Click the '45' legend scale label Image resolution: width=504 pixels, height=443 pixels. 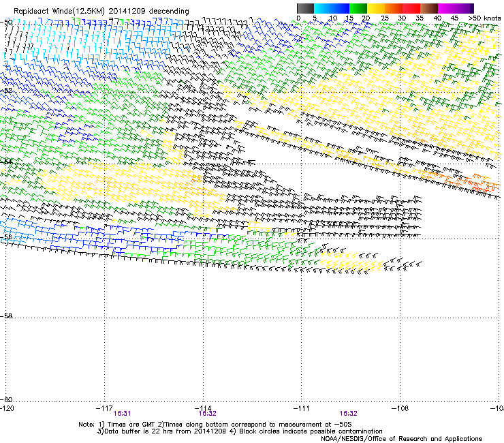454,18
